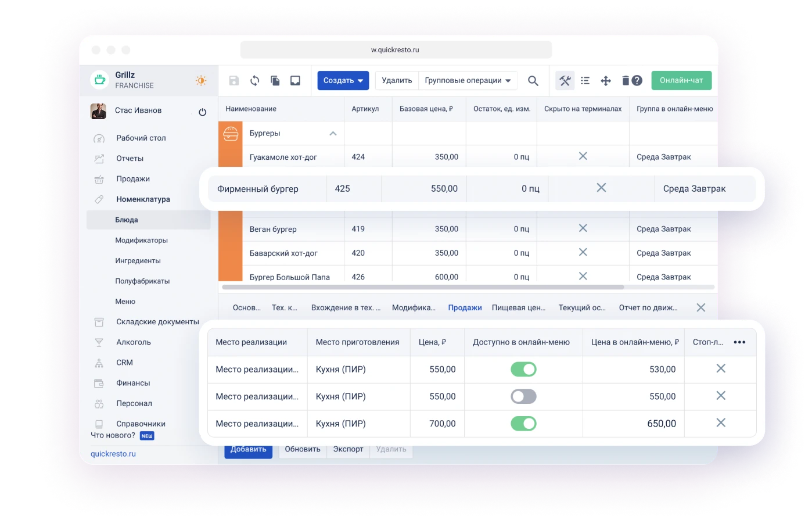Disable online-menu toggle for 700,00 row
Screen dimensions: 812x523
tap(523, 424)
